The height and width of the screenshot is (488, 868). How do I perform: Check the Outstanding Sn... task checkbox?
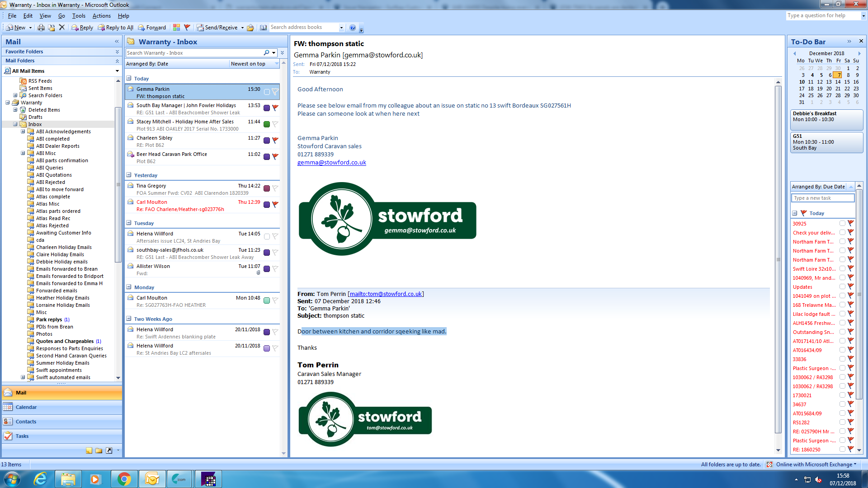(x=842, y=332)
